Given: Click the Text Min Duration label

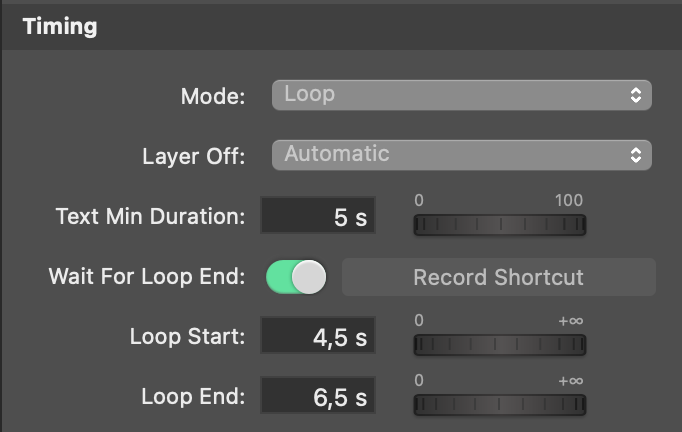Looking at the screenshot, I should tap(150, 216).
